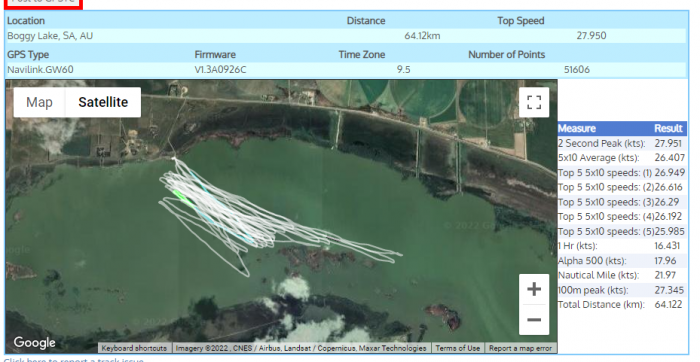This screenshot has height=362, width=700.
Task: Click the green highlighted track segment
Action: point(183,197)
